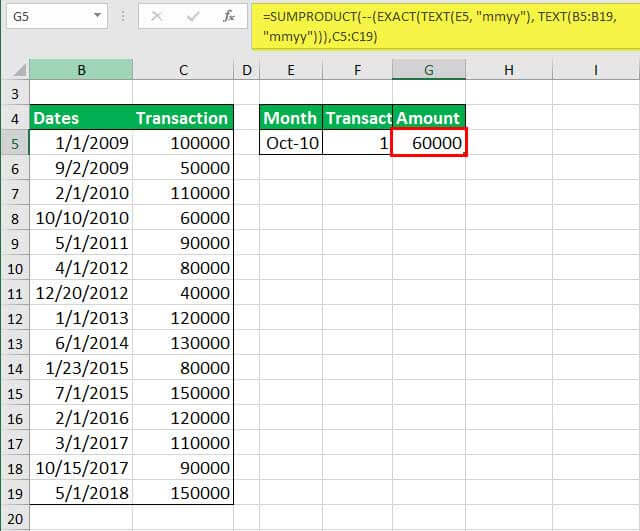The width and height of the screenshot is (640, 531).
Task: Select date cell 9/2/2009
Action: 81,168
